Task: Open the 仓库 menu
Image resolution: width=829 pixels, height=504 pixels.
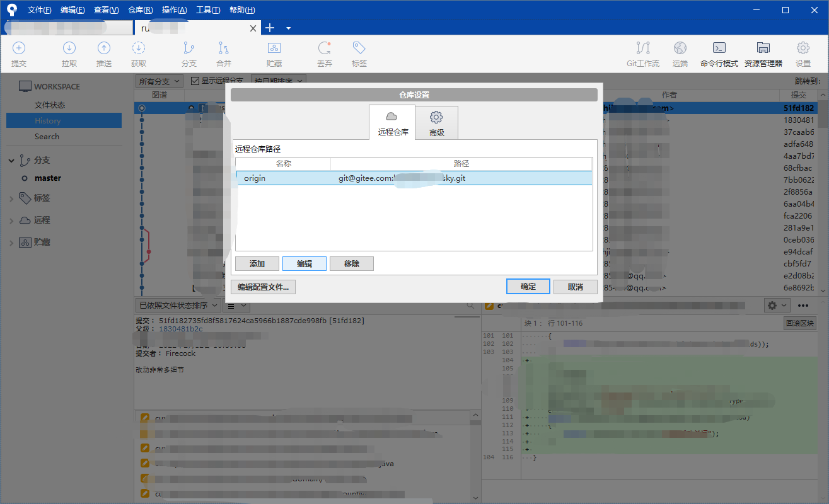Action: click(x=140, y=9)
